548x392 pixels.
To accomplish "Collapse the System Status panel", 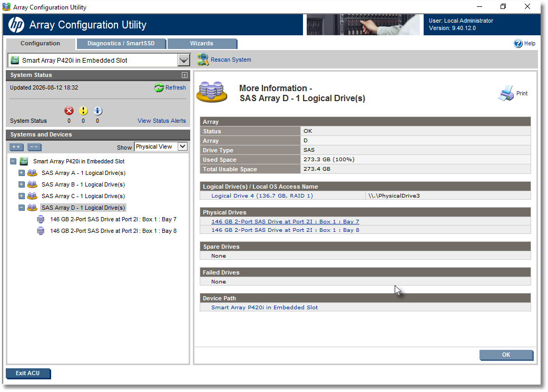I will coord(184,75).
